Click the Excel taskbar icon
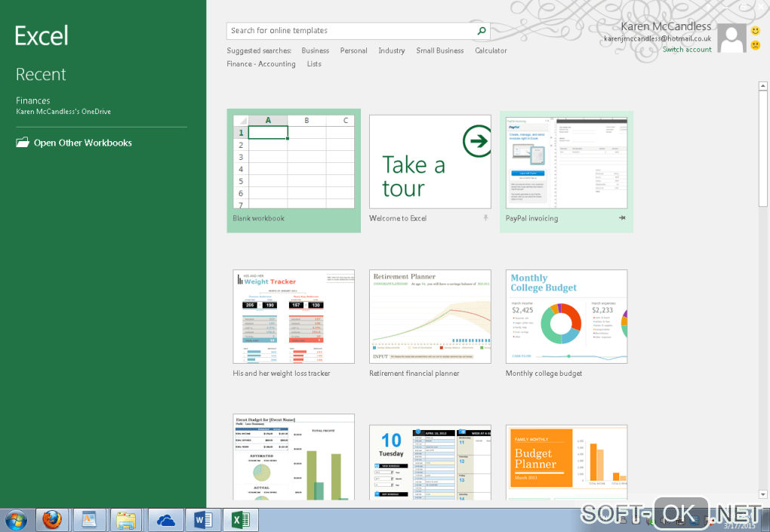This screenshot has width=770, height=532. [241, 520]
